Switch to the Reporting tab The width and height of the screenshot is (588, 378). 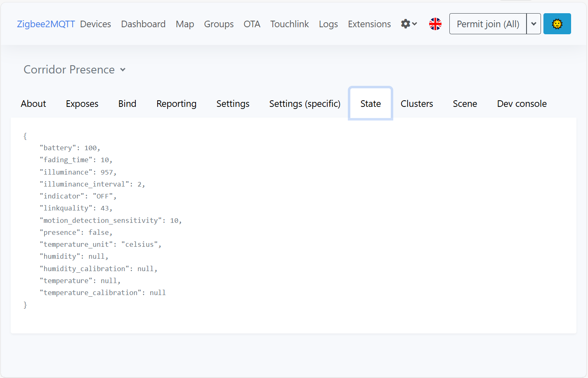[x=176, y=104]
